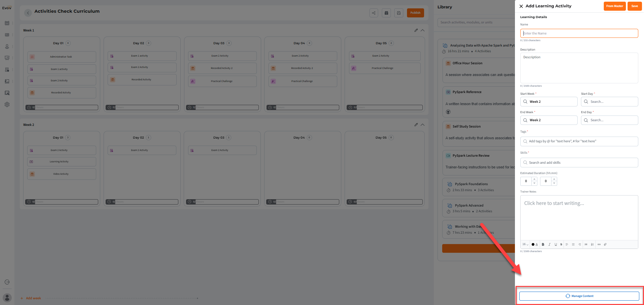
Task: Click into the Description text area
Action: pyautogui.click(x=579, y=68)
